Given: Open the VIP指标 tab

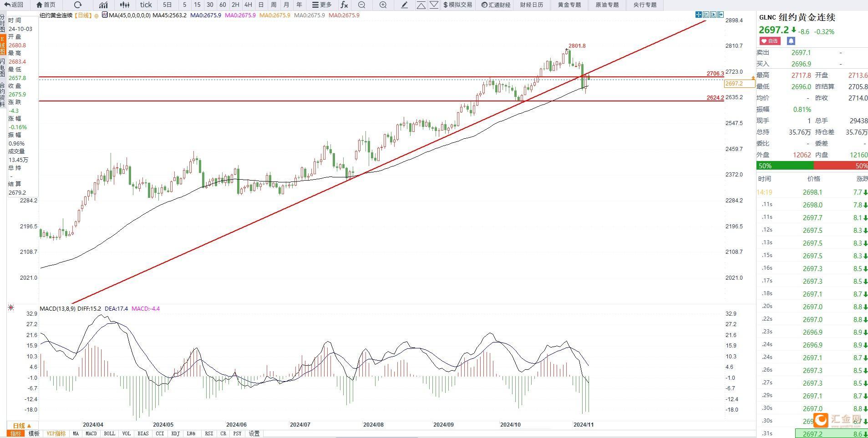Looking at the screenshot, I should point(56,434).
